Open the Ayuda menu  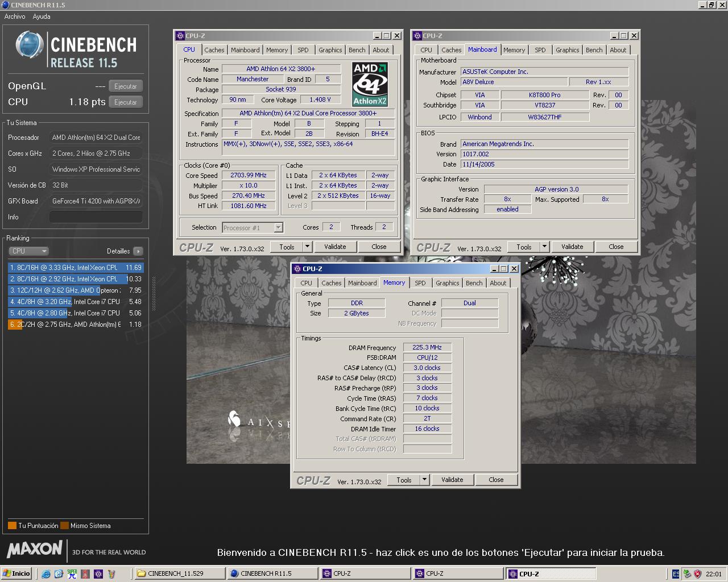point(42,16)
